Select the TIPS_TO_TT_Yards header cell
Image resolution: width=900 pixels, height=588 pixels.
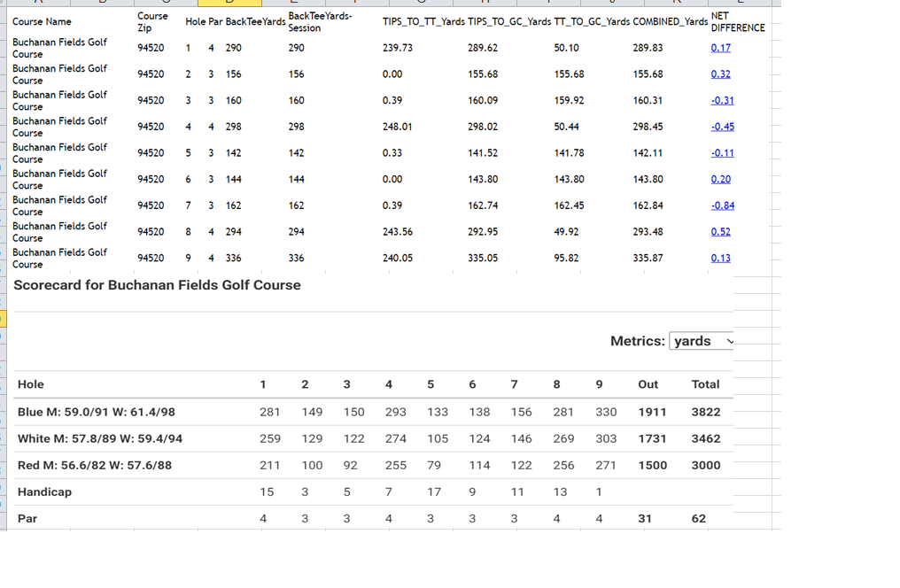(423, 22)
